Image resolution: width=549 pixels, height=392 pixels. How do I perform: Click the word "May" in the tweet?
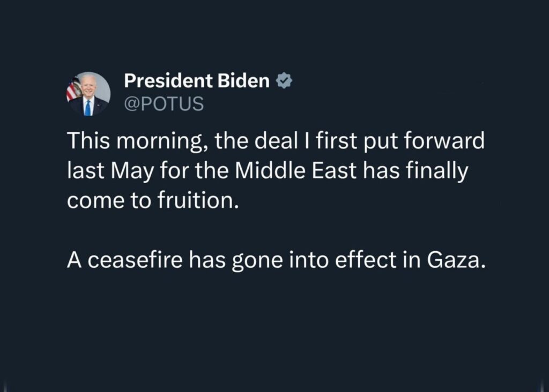133,171
